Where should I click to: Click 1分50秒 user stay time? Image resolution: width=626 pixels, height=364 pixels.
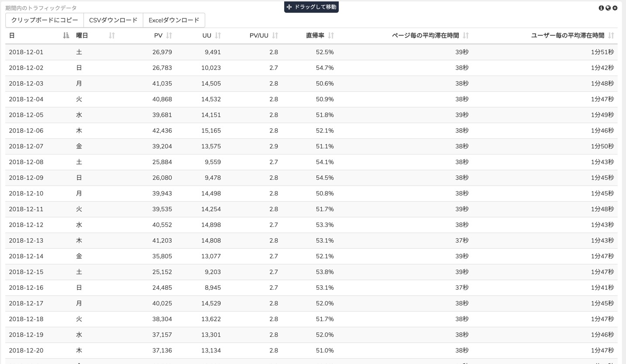pos(602,146)
